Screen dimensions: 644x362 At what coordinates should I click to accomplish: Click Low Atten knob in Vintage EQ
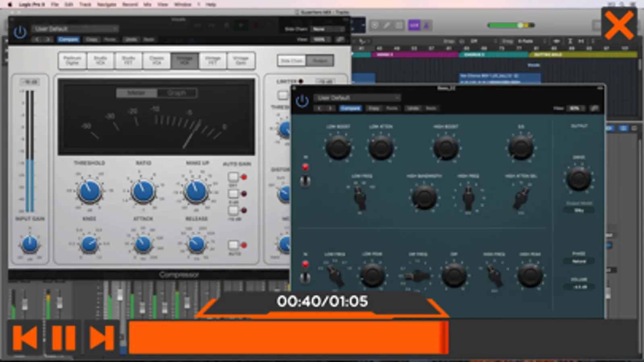[381, 147]
